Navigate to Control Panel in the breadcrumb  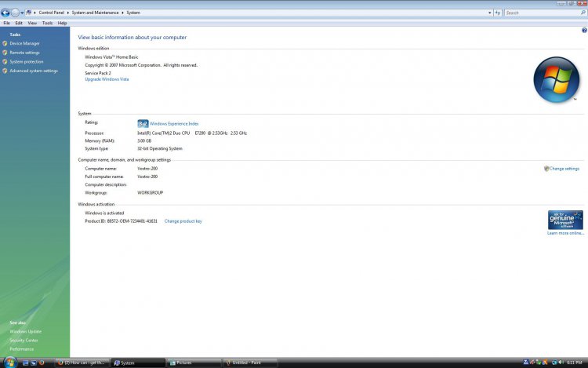point(52,13)
